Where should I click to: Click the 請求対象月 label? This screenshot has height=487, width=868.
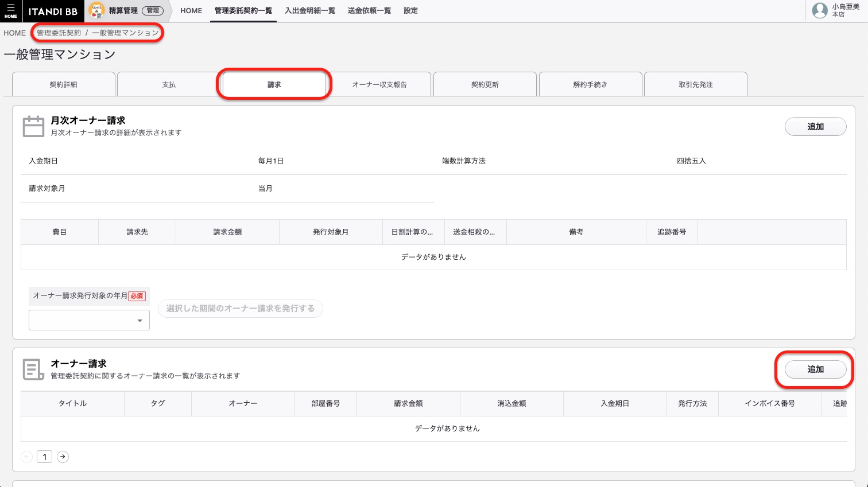[47, 189]
